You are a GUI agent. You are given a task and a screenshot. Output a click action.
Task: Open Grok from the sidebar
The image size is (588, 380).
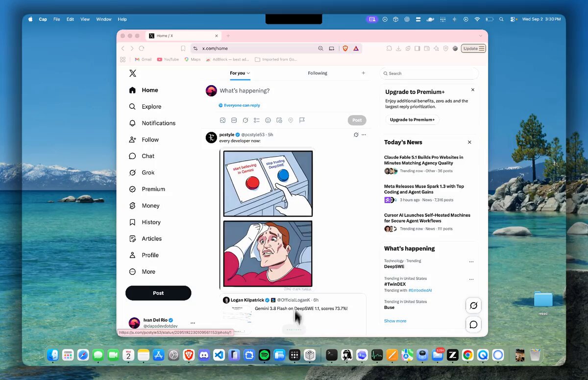pyautogui.click(x=142, y=173)
